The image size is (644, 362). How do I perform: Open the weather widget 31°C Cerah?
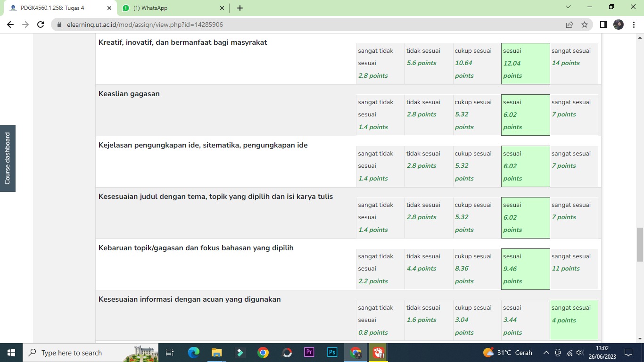click(508, 353)
